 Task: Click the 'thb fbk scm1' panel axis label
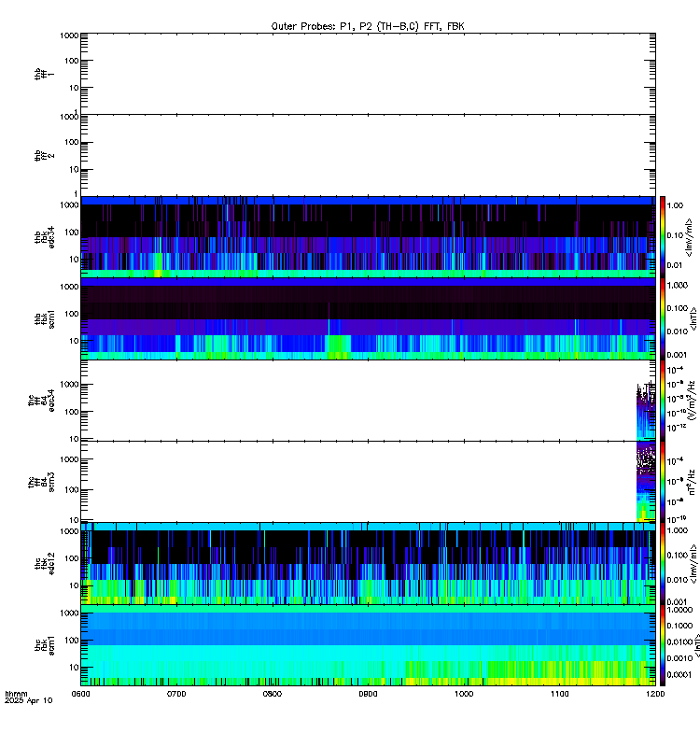(x=44, y=318)
